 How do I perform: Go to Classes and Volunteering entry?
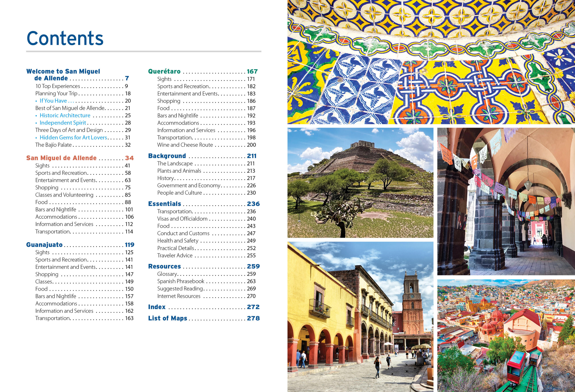click(64, 195)
